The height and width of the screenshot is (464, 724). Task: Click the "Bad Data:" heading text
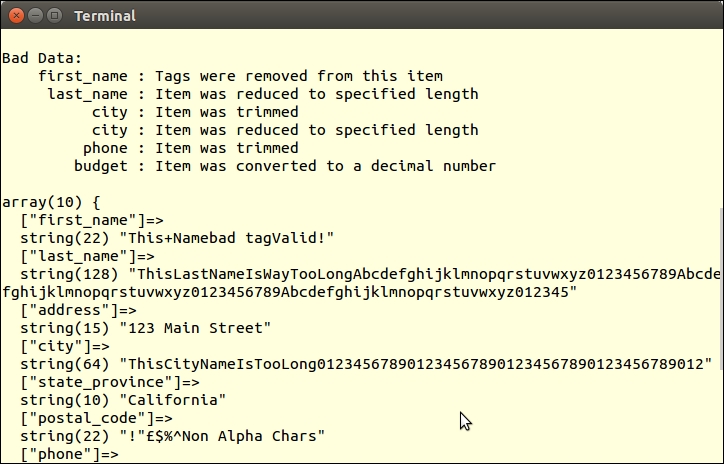39,58
